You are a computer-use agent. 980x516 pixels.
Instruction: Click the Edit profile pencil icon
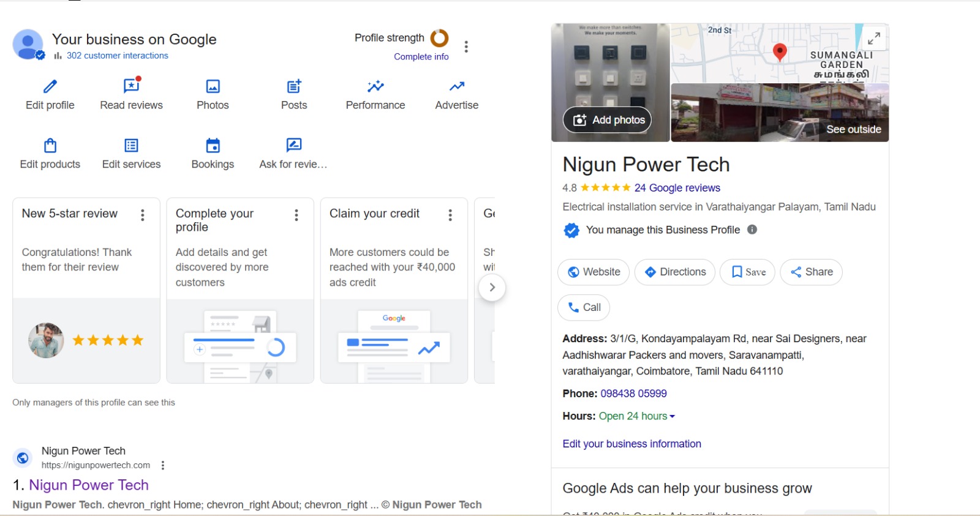coord(50,86)
